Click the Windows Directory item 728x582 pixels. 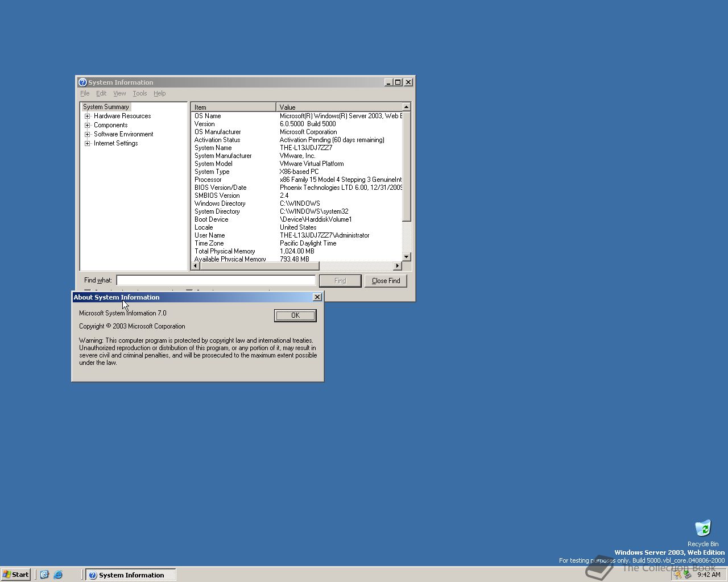(220, 203)
